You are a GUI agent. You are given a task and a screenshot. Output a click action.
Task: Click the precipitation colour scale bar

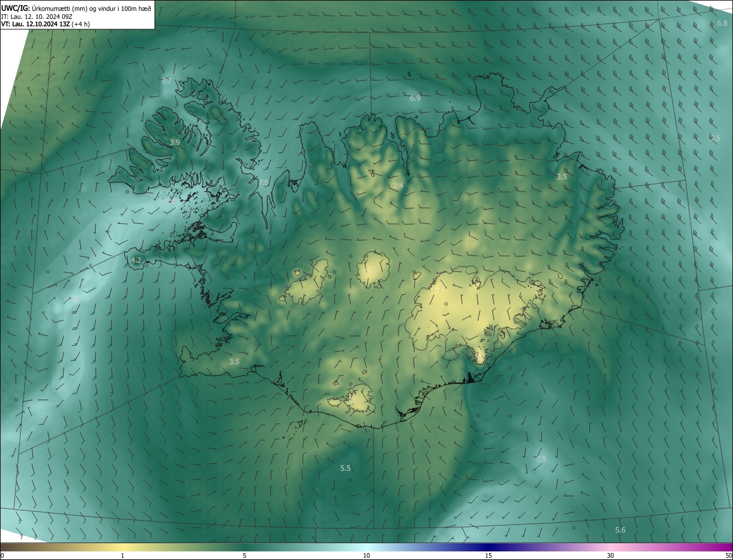(x=366, y=547)
